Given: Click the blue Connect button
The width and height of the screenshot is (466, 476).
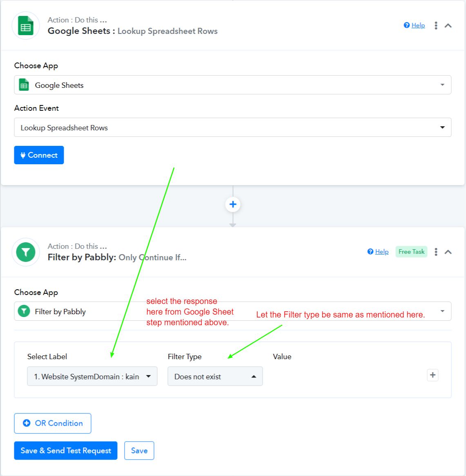Looking at the screenshot, I should point(39,155).
